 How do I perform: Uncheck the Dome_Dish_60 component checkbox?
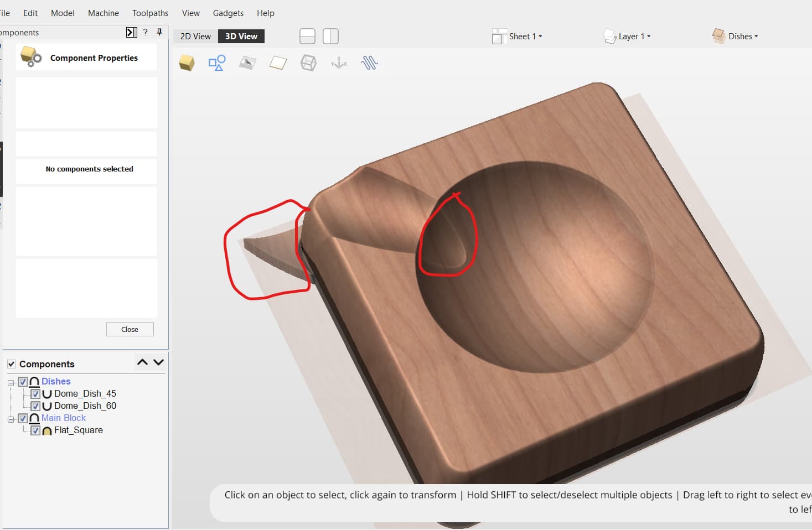tap(35, 406)
